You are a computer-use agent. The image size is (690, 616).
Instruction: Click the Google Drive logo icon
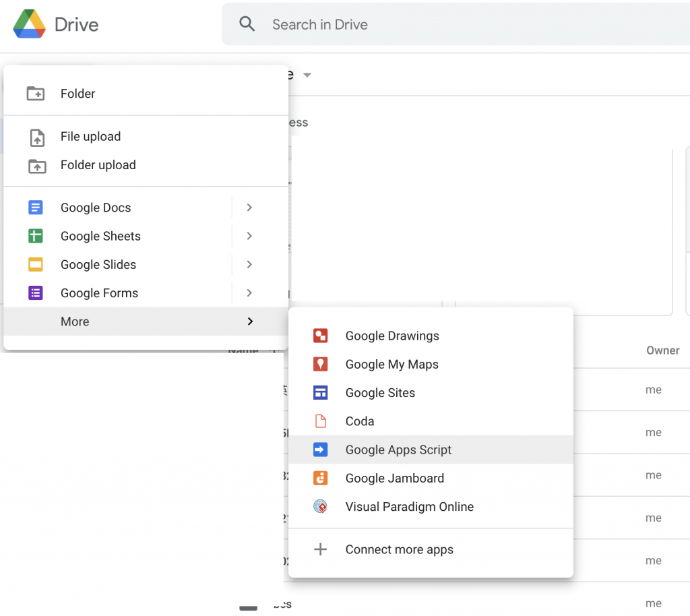[30, 24]
